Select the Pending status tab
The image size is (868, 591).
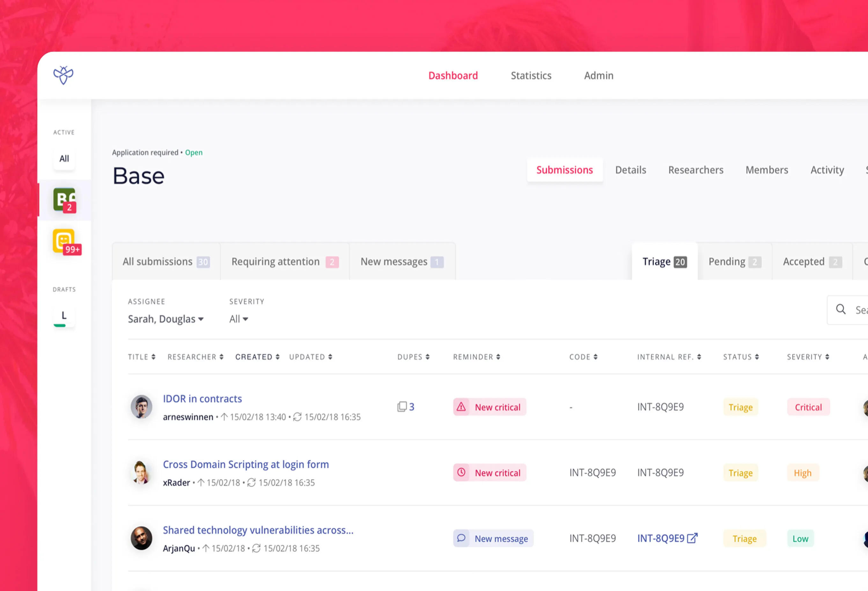coord(735,261)
